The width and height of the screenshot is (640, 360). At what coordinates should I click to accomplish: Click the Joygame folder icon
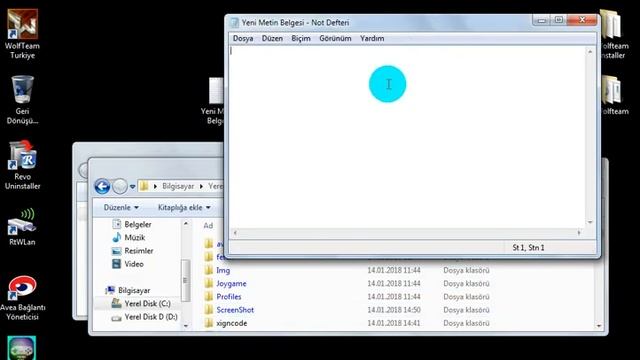(x=209, y=283)
